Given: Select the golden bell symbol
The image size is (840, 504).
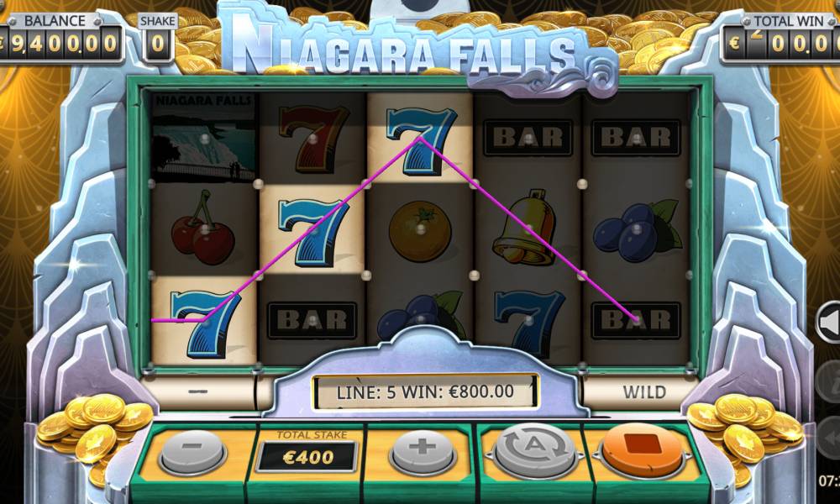Looking at the screenshot, I should pos(526,228).
